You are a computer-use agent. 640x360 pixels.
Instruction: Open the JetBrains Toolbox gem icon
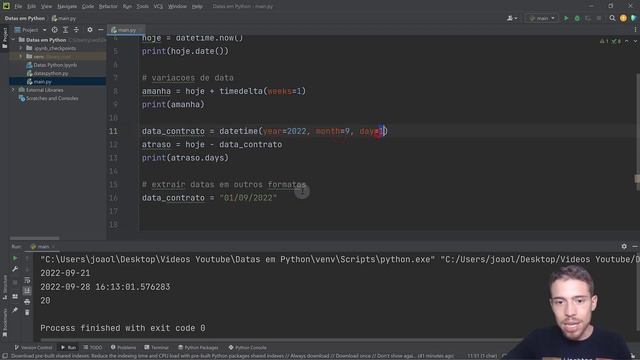coord(633,18)
